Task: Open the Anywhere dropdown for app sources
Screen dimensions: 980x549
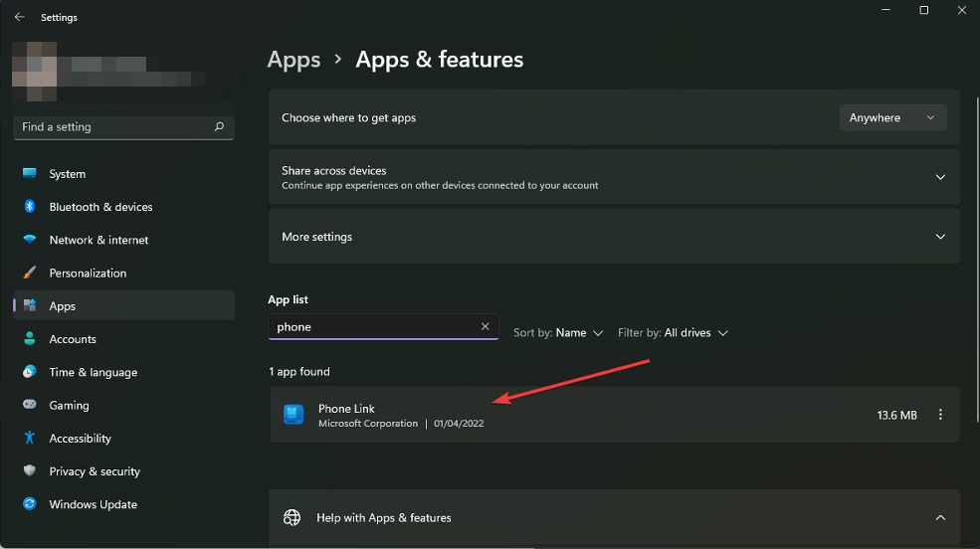Action: [x=892, y=117]
